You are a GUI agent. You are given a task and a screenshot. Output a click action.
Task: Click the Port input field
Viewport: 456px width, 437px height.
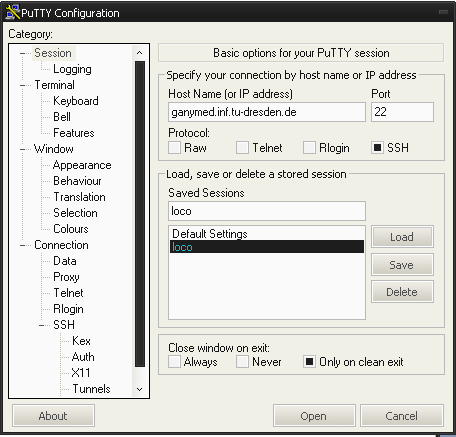click(x=402, y=112)
